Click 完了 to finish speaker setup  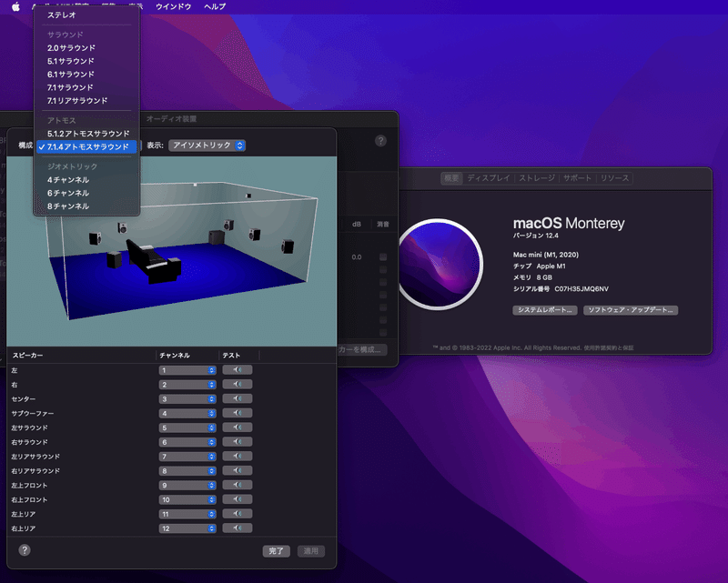click(x=277, y=551)
